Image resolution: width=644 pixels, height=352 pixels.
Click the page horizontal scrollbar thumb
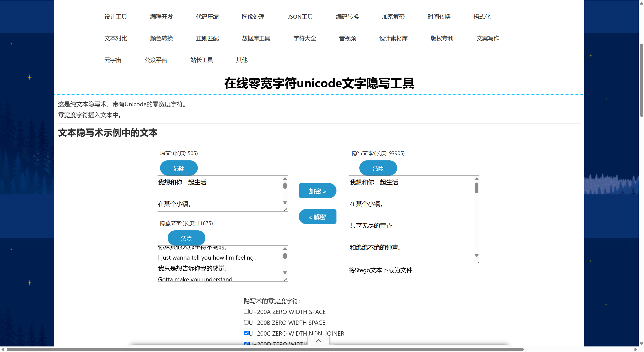click(265, 349)
